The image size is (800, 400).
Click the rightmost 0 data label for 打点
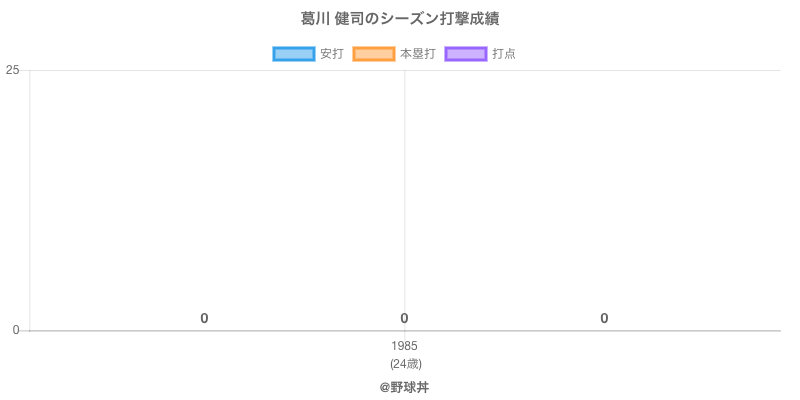point(604,319)
